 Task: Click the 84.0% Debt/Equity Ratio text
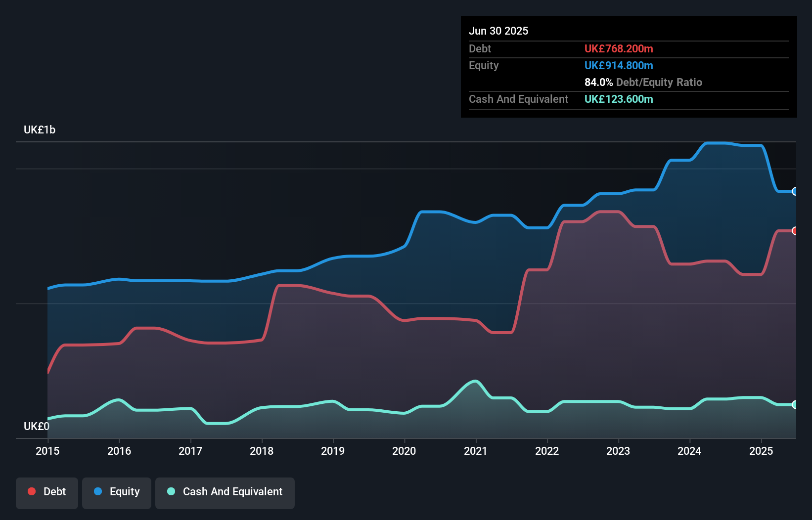point(643,82)
